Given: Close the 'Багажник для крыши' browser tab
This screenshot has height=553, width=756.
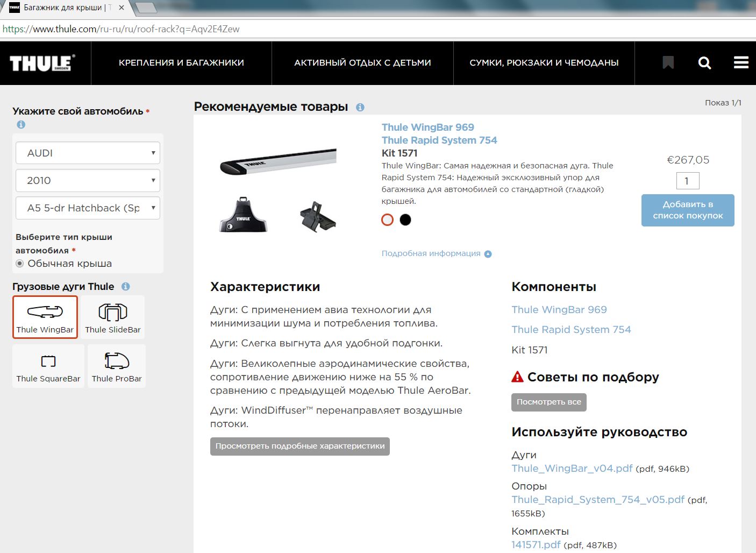Looking at the screenshot, I should [122, 8].
